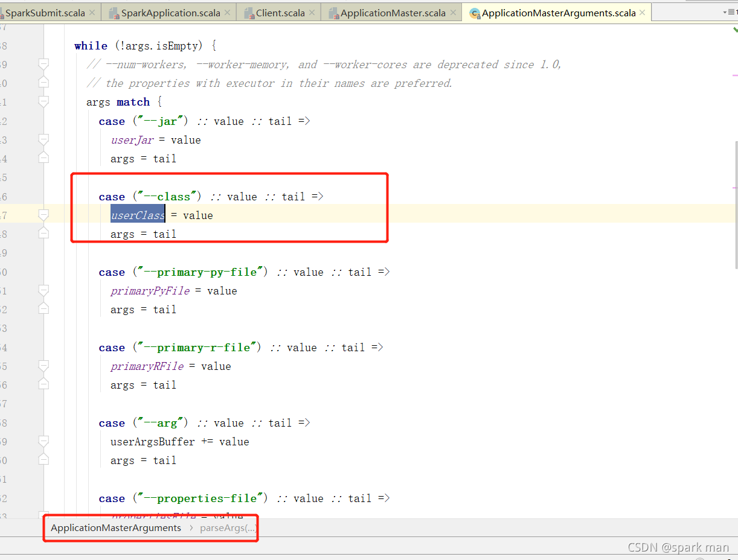Click the ApplicationMasterArguments breadcrumb
The width and height of the screenshot is (738, 560).
tap(116, 528)
